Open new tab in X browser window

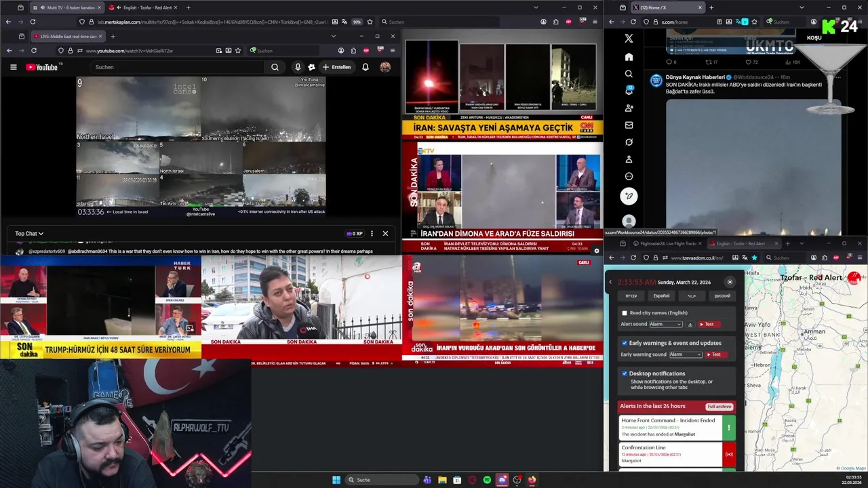[711, 7]
